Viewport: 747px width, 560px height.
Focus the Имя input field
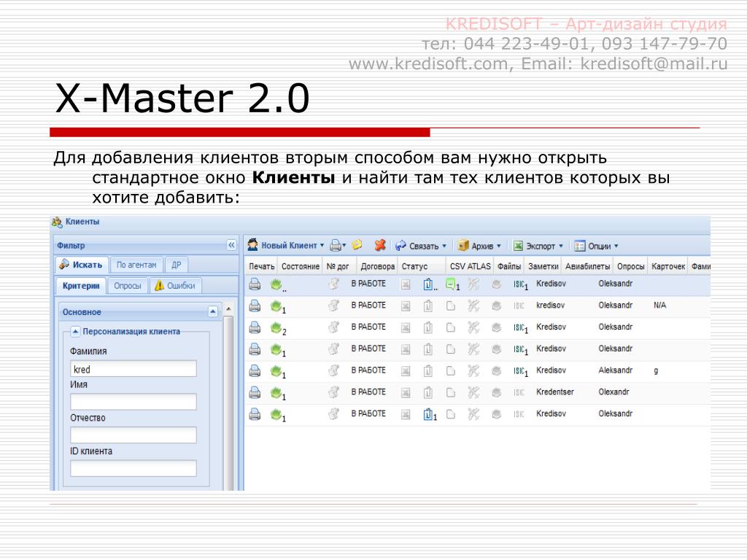click(x=133, y=402)
